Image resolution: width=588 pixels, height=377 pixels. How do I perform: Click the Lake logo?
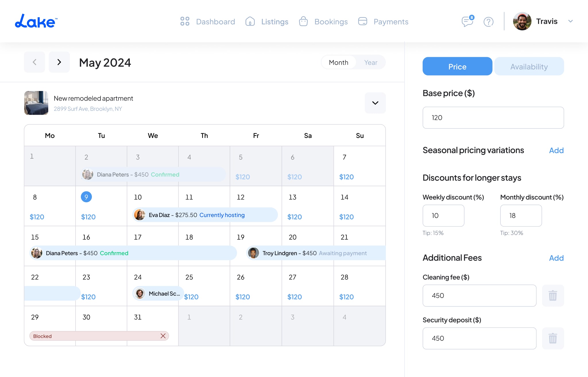coord(36,21)
